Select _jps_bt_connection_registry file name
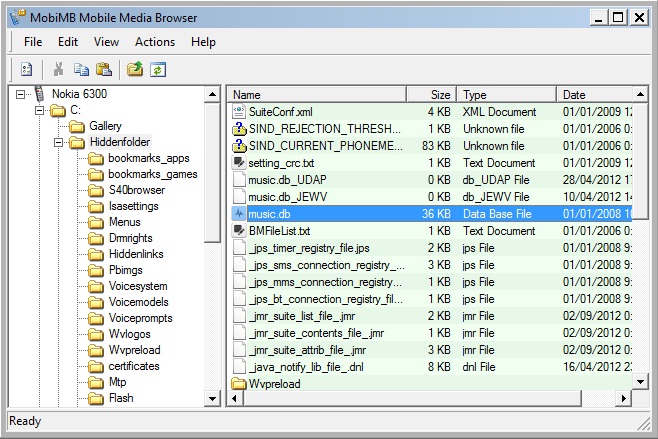Image resolution: width=658 pixels, height=439 pixels. click(326, 299)
